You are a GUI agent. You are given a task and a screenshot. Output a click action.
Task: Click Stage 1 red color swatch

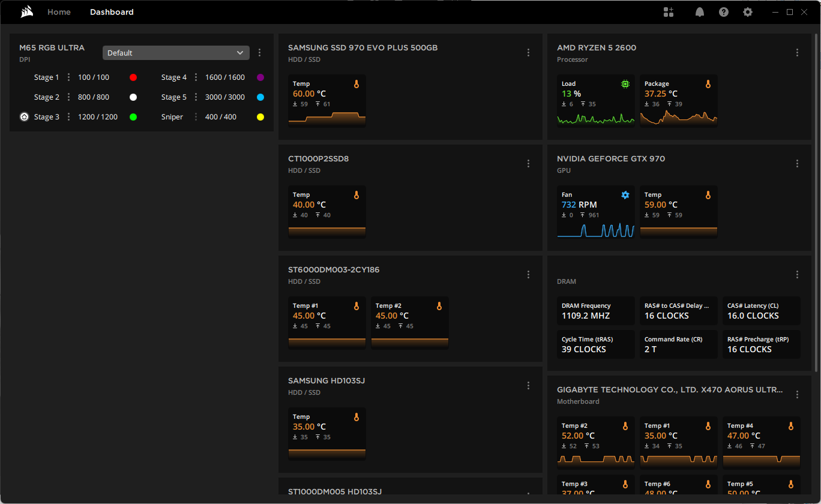point(133,77)
